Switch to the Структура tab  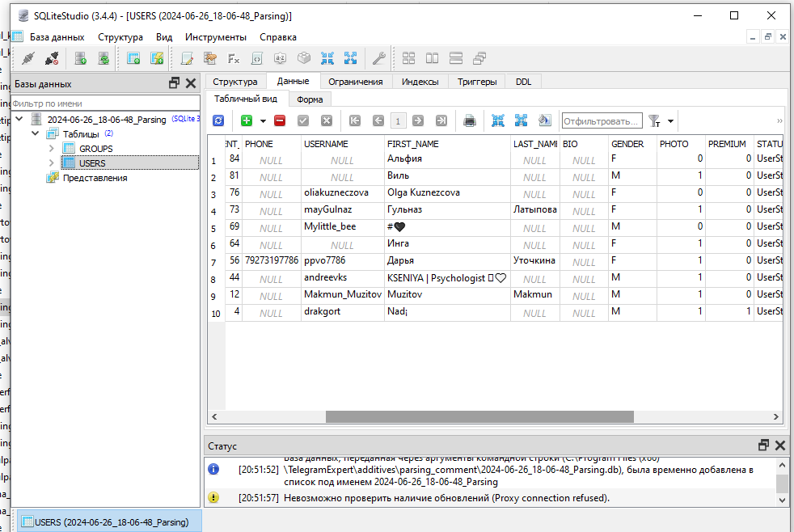click(x=234, y=82)
